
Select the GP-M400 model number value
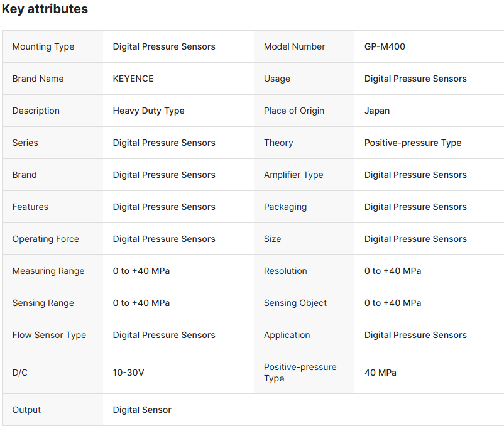[385, 46]
